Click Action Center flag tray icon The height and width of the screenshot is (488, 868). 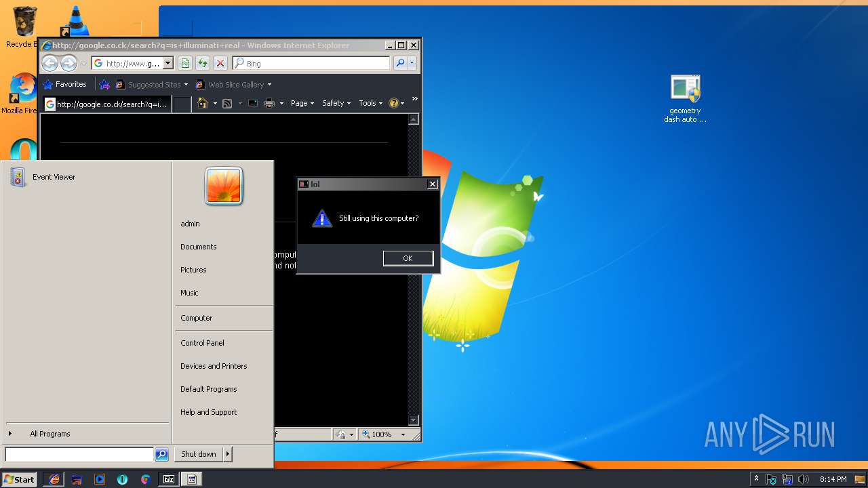pyautogui.click(x=771, y=479)
